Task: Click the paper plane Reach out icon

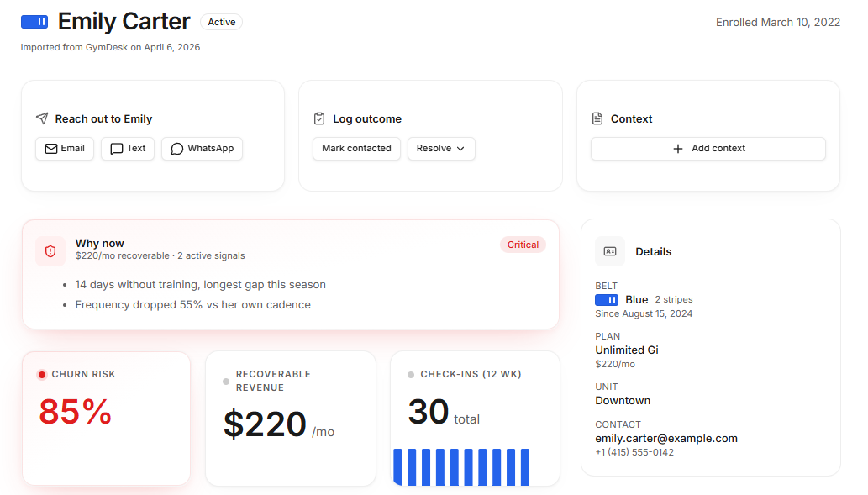Action: coord(42,118)
